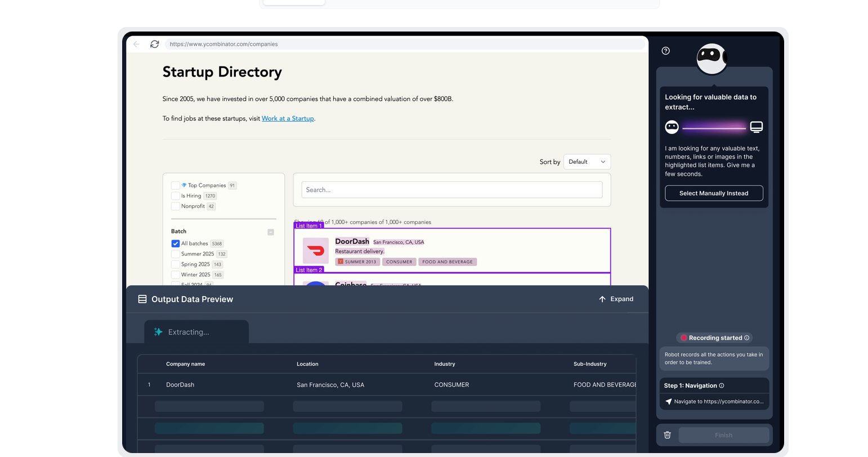Click the info icon beside Step 1: Navigation
This screenshot has height=457, width=868.
722,386
